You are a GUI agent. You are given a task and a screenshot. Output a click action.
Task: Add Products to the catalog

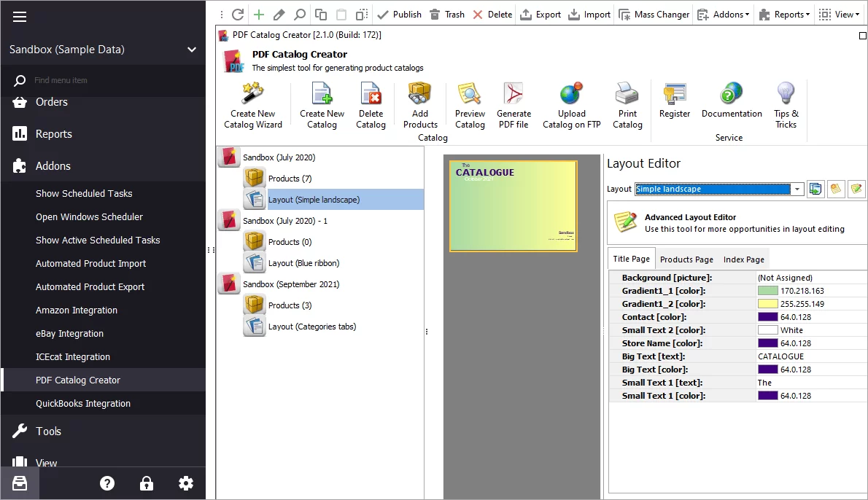(x=420, y=106)
